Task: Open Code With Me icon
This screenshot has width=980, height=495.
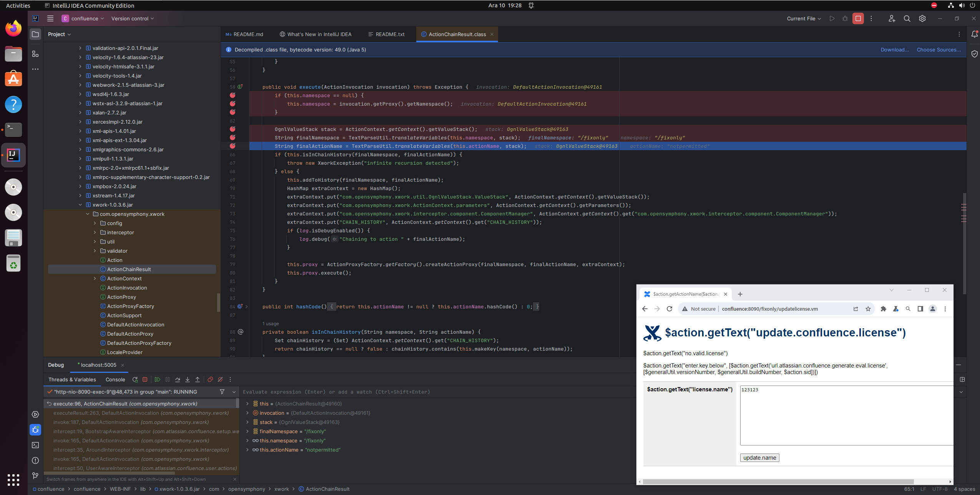Action: (x=892, y=18)
